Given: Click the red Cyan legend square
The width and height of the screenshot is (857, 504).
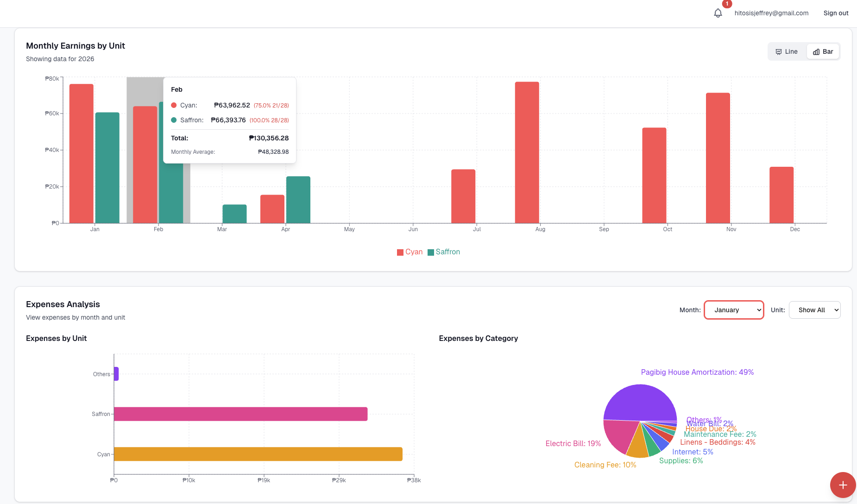Looking at the screenshot, I should tap(400, 252).
